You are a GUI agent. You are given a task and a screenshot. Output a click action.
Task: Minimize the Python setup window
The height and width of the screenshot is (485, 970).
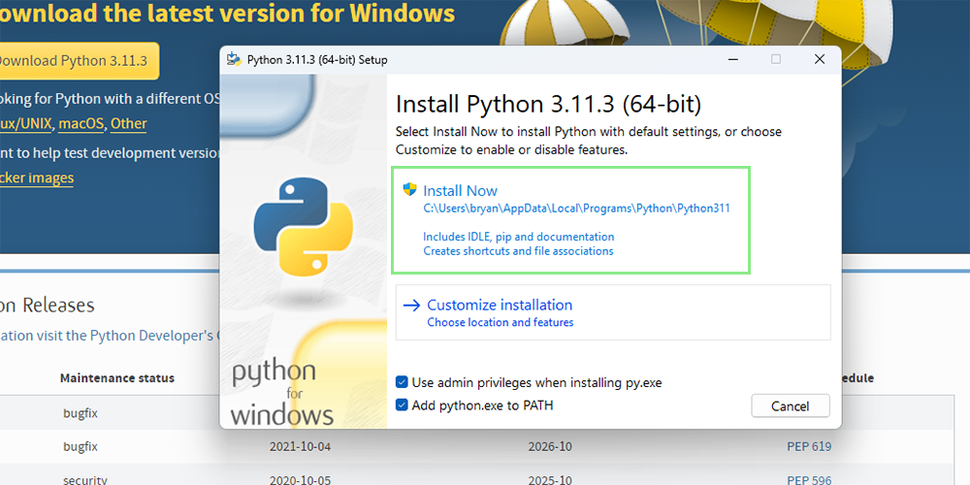point(729,60)
